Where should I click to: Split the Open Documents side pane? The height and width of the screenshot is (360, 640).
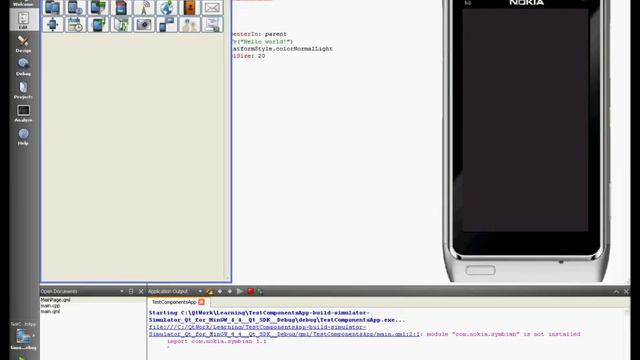(x=131, y=291)
